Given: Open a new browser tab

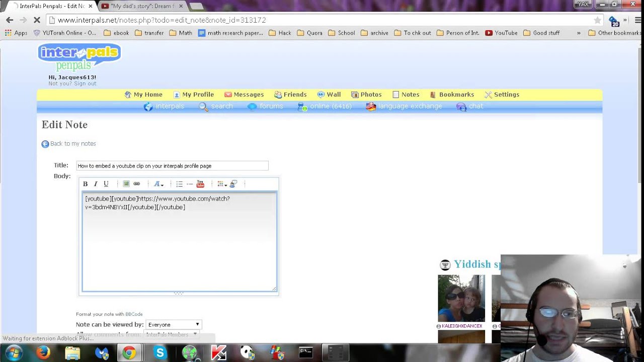Looking at the screenshot, I should pyautogui.click(x=196, y=6).
